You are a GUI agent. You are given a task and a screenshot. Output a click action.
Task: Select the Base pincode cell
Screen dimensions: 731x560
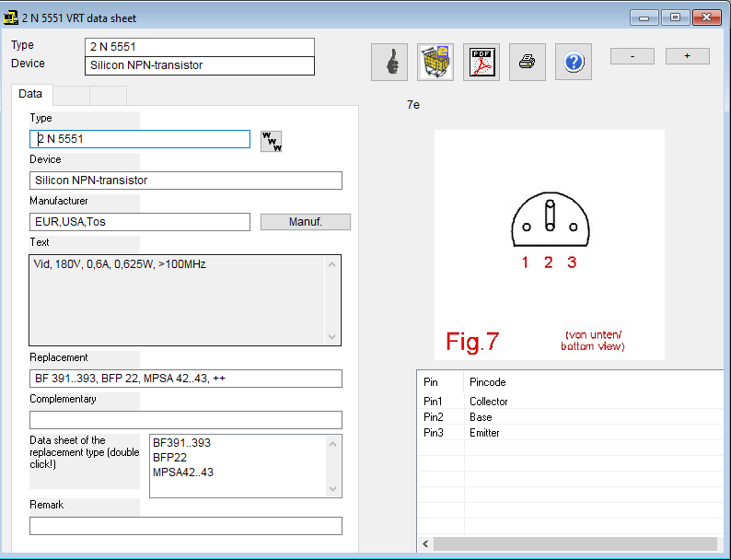coord(594,417)
